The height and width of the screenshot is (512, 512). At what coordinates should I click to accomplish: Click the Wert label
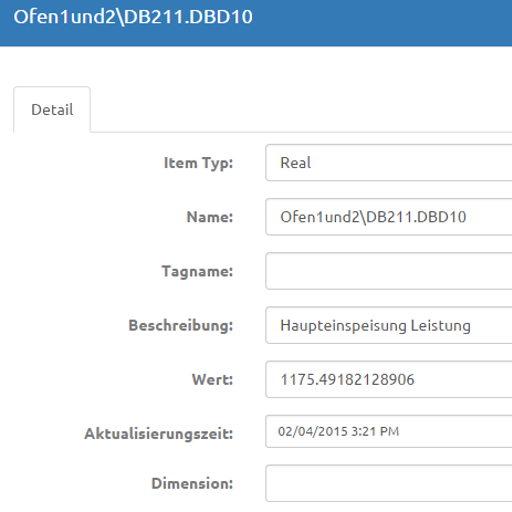click(x=212, y=380)
